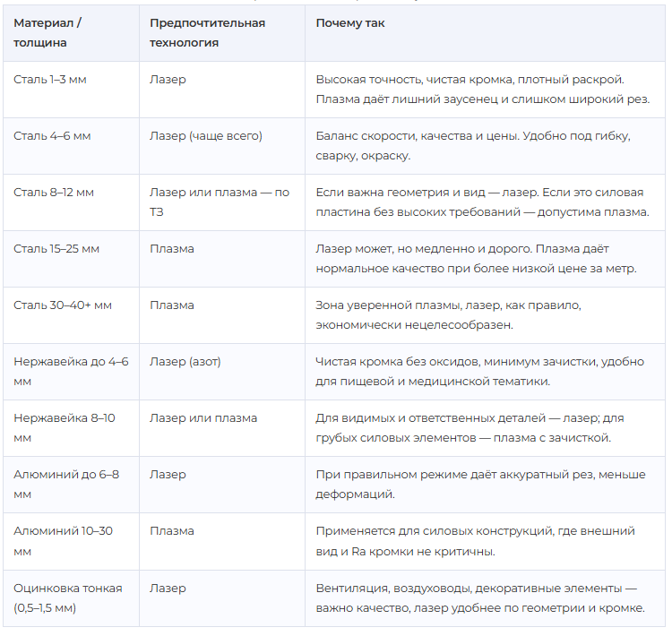
Task: Click the "Лазер (азот)" technology cell
Action: click(x=185, y=362)
